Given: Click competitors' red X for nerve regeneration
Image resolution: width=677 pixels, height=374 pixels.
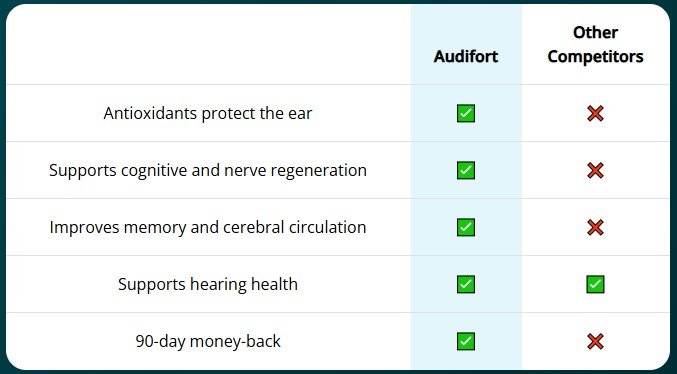Looking at the screenshot, I should [x=595, y=170].
